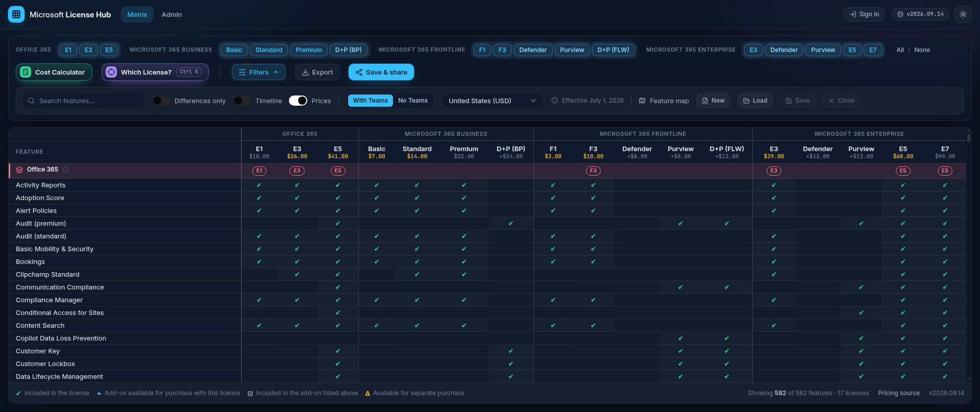Toggle the Enterprise E7 filter chip
Image resolution: width=980 pixels, height=412 pixels.
(x=873, y=50)
